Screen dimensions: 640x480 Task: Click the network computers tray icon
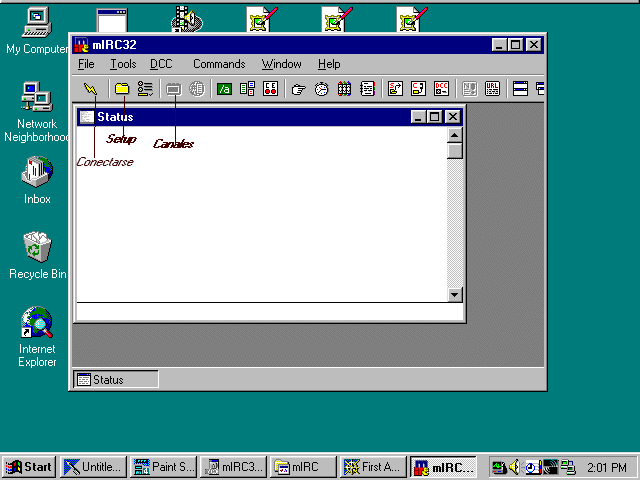(568, 467)
